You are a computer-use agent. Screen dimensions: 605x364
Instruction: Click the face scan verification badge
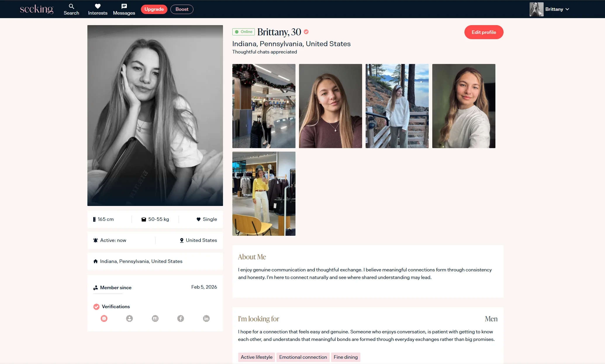coord(104,318)
